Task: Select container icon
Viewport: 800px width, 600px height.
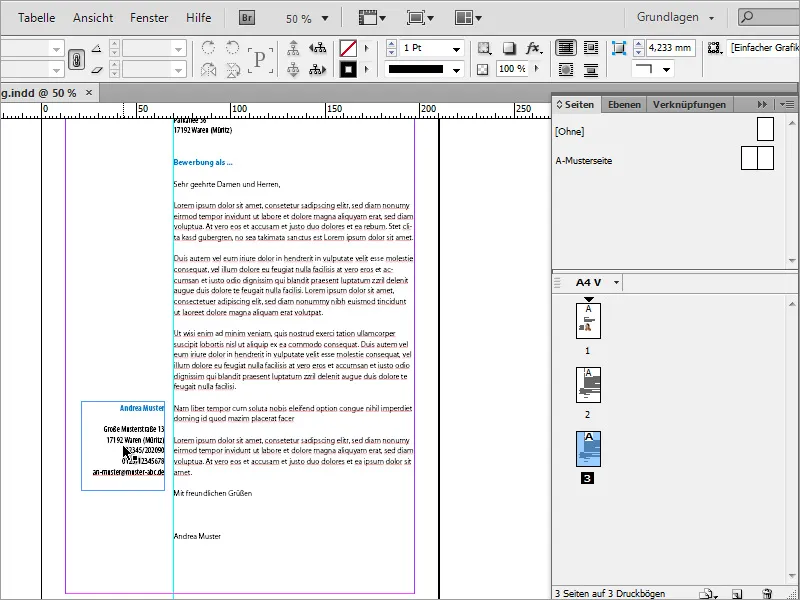Action: (293, 48)
